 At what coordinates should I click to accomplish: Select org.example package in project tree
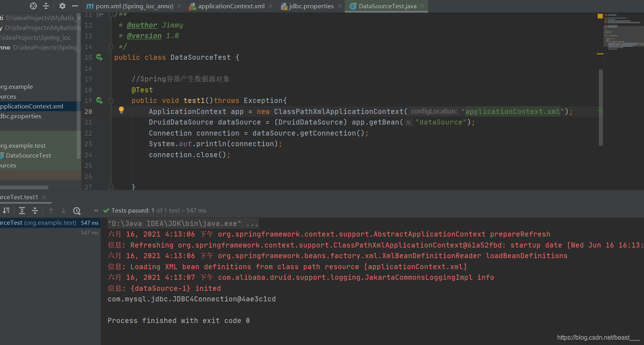pyautogui.click(x=16, y=87)
